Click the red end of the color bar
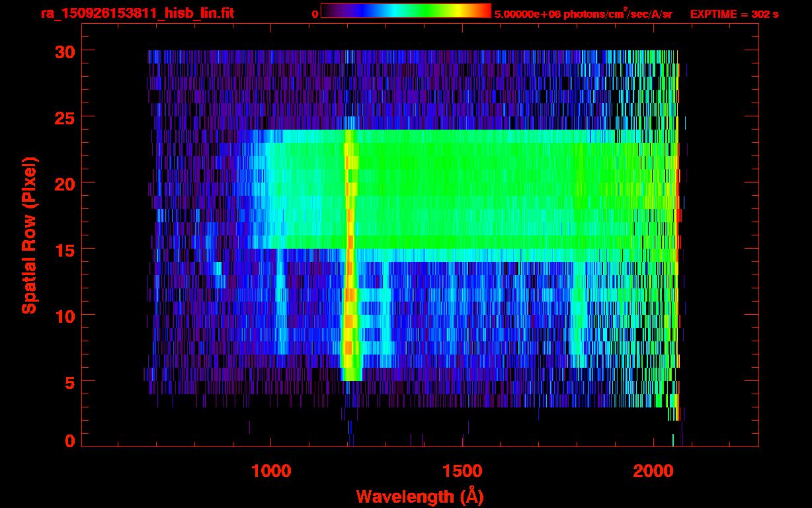 pyautogui.click(x=485, y=11)
